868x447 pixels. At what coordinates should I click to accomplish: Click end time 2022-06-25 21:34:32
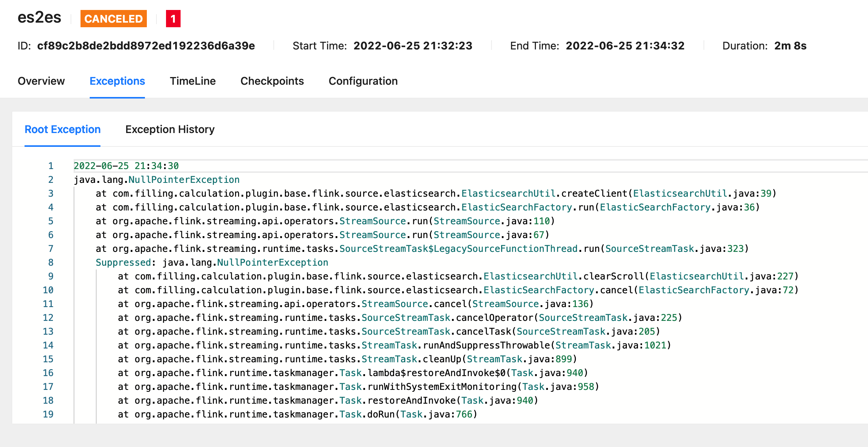click(625, 46)
